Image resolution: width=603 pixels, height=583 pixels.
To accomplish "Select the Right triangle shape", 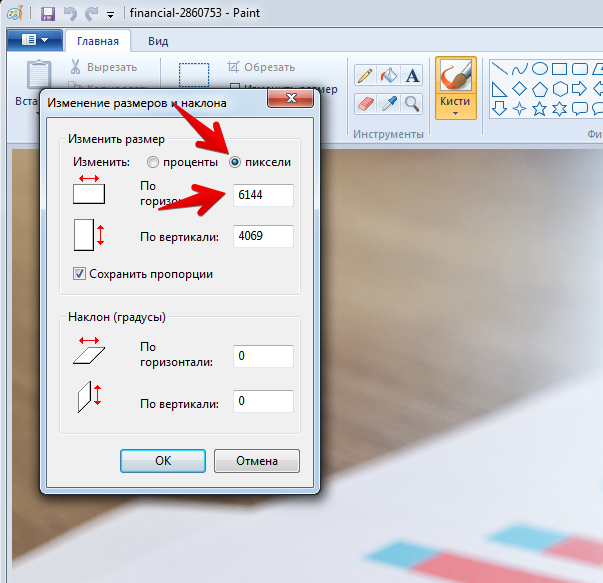I will (x=499, y=89).
